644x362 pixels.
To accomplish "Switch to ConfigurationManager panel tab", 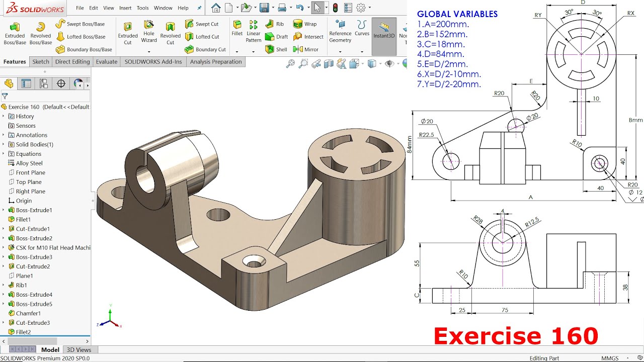I will click(x=44, y=83).
